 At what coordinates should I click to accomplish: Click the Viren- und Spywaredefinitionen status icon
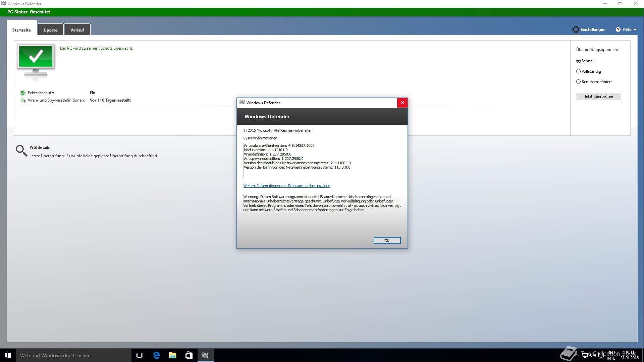(23, 100)
